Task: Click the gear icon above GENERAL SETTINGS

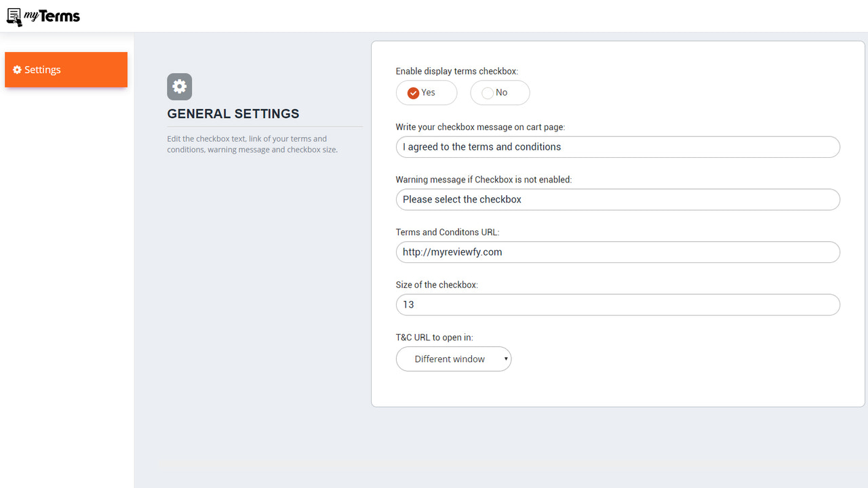Action: [x=179, y=86]
